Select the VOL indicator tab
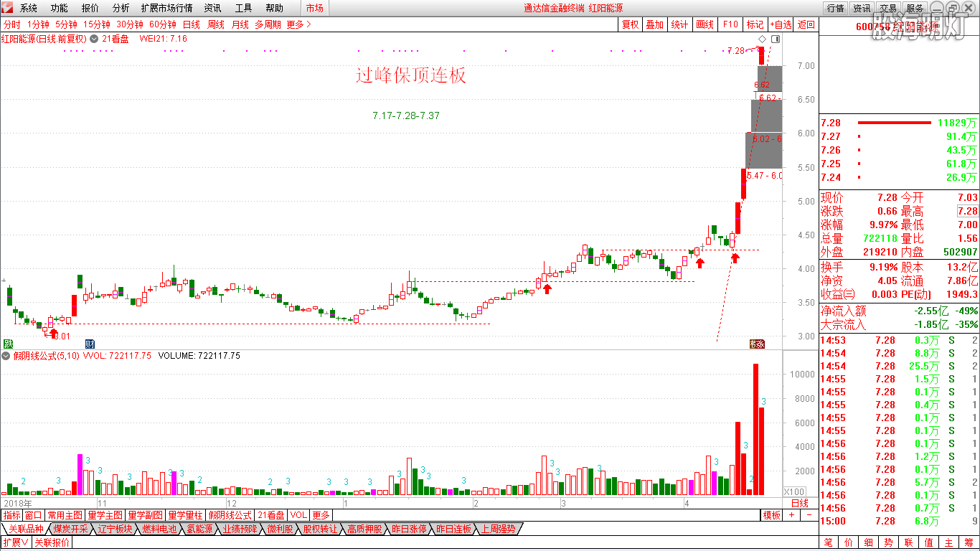The image size is (980, 551). (x=298, y=515)
